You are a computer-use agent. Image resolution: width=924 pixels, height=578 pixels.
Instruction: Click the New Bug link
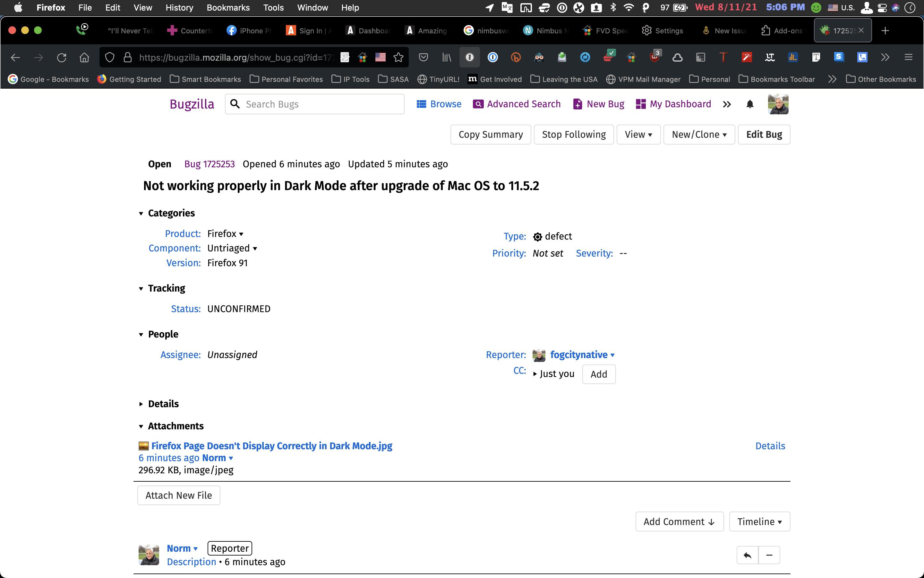(x=599, y=104)
